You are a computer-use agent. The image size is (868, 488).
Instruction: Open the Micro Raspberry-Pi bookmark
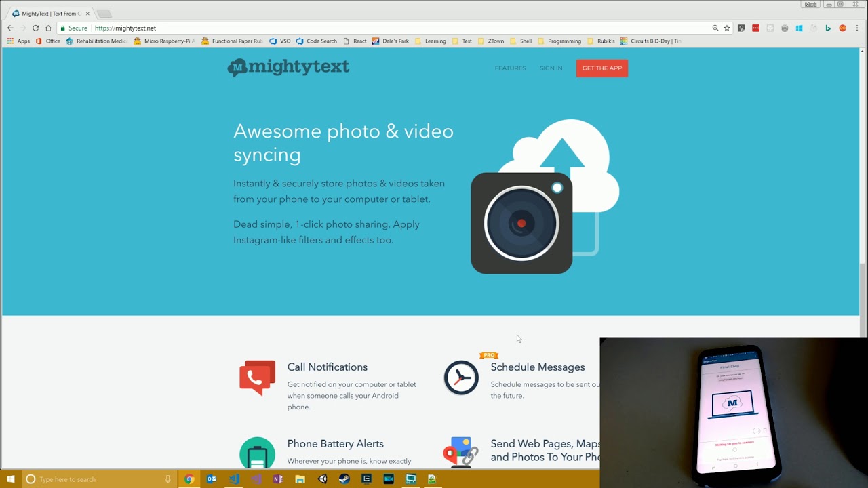[164, 41]
